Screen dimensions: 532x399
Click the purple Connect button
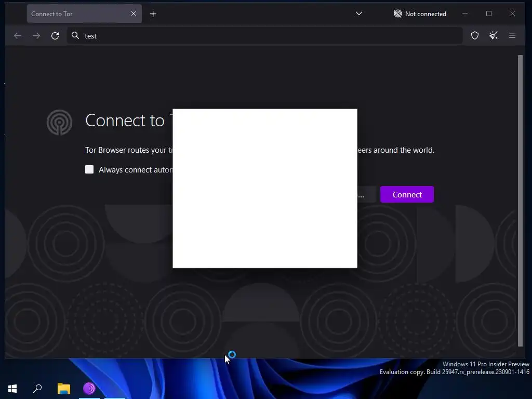pyautogui.click(x=407, y=194)
